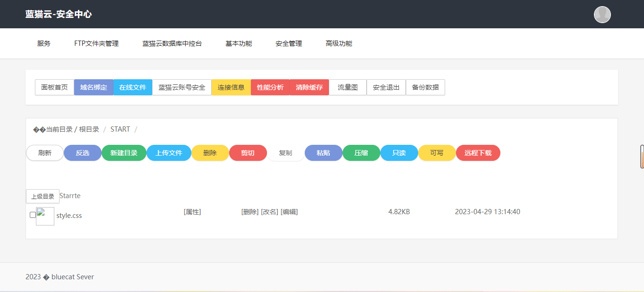
Task: Go to 面板首页
Action: (54, 87)
